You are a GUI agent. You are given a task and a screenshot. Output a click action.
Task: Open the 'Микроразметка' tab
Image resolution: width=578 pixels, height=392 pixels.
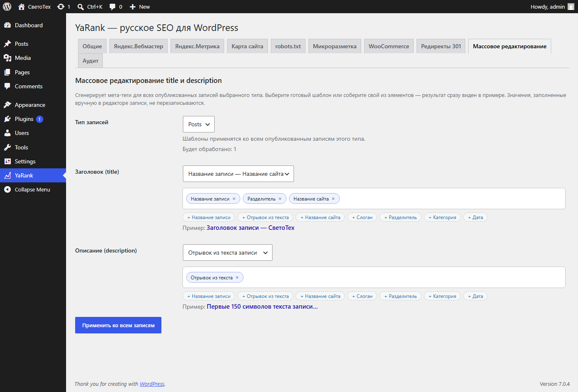335,46
